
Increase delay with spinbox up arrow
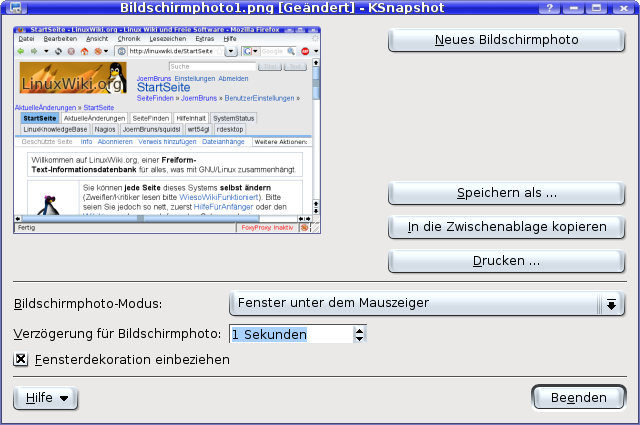click(360, 329)
